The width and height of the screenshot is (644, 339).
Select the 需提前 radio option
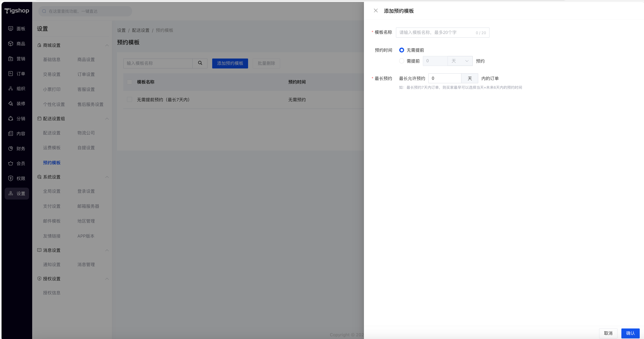[402, 61]
